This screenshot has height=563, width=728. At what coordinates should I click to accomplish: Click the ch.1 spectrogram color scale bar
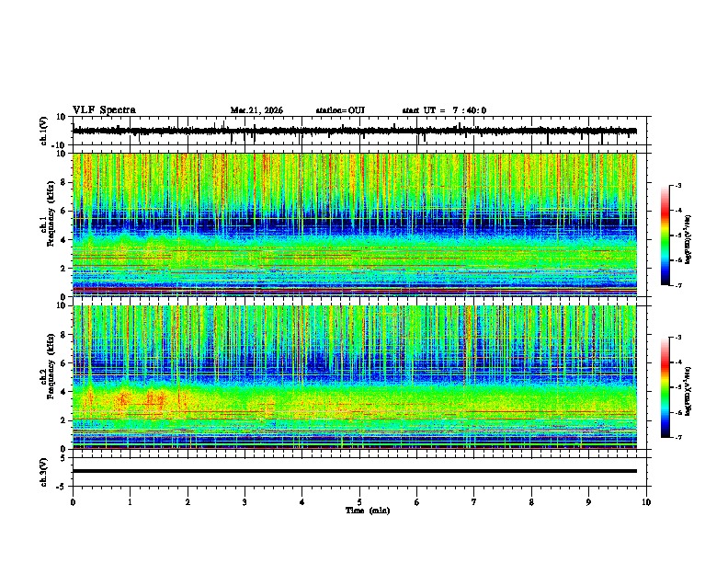point(665,236)
